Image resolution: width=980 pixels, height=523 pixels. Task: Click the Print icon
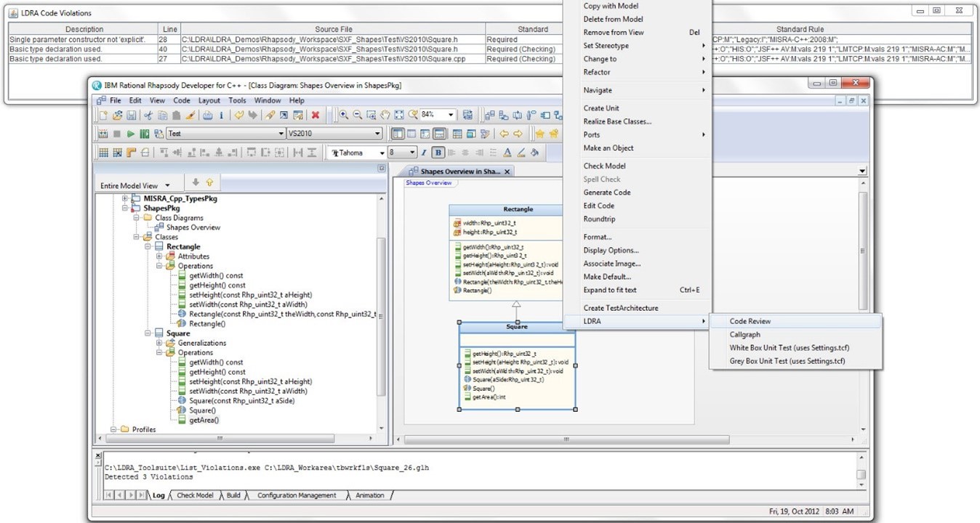tap(207, 115)
